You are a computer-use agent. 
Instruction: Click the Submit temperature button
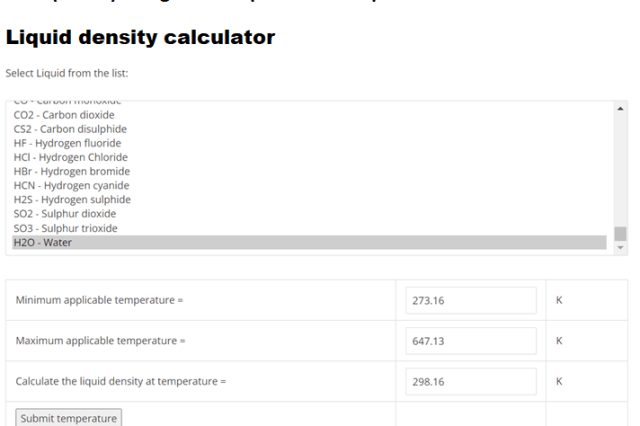point(69,418)
